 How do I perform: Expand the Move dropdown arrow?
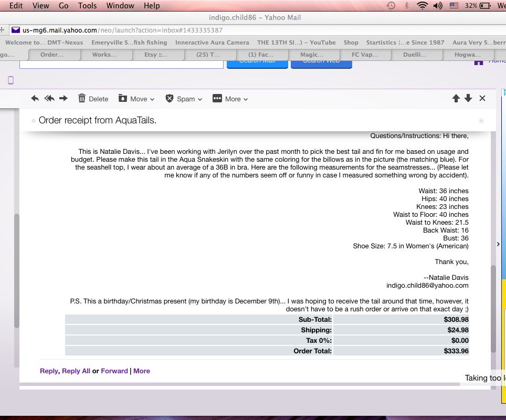coord(152,99)
